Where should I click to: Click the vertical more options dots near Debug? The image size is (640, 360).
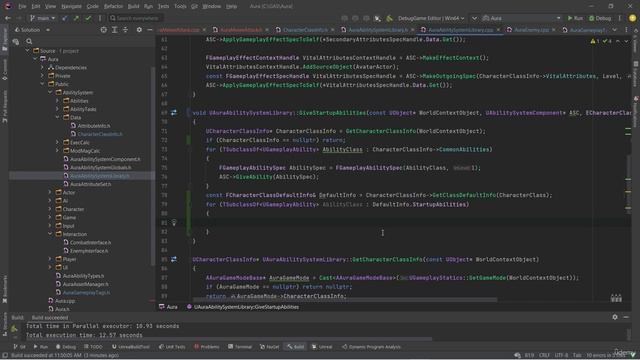pos(620,18)
